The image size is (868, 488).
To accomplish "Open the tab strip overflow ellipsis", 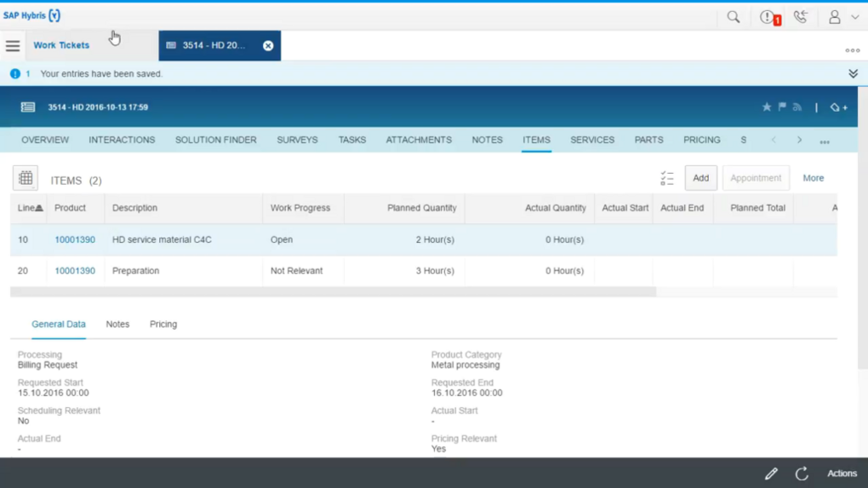I will (x=825, y=142).
